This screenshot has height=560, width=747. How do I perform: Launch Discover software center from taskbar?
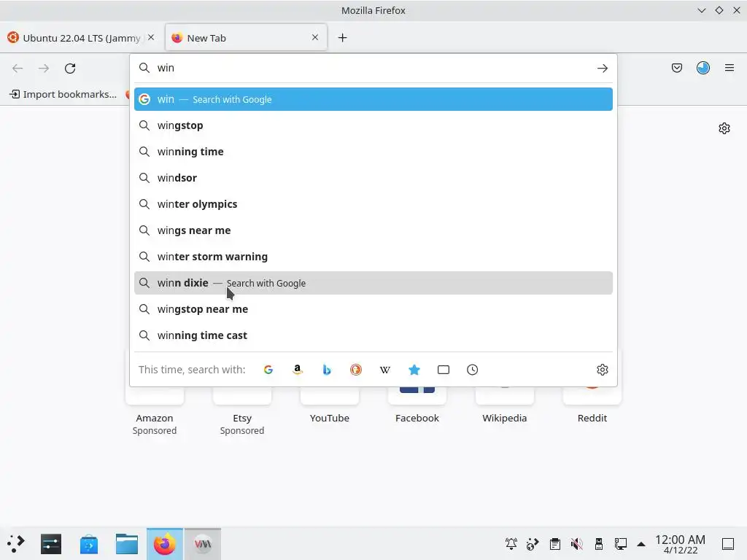click(89, 544)
